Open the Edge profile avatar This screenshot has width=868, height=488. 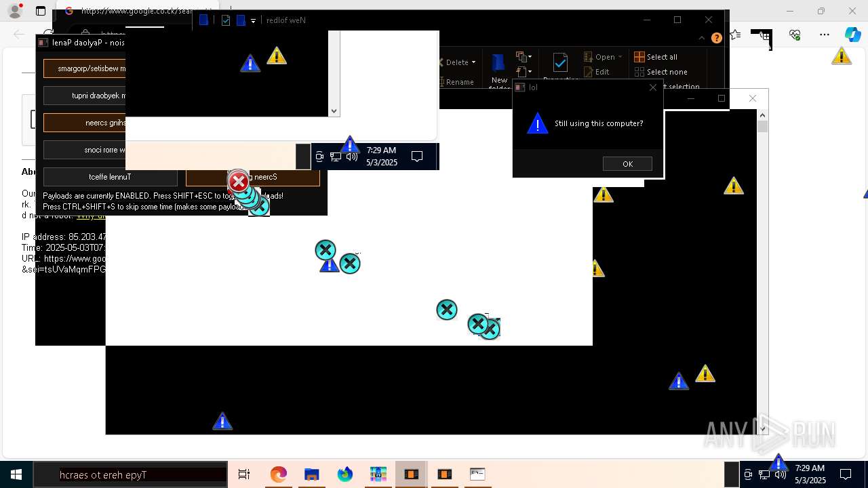point(15,11)
